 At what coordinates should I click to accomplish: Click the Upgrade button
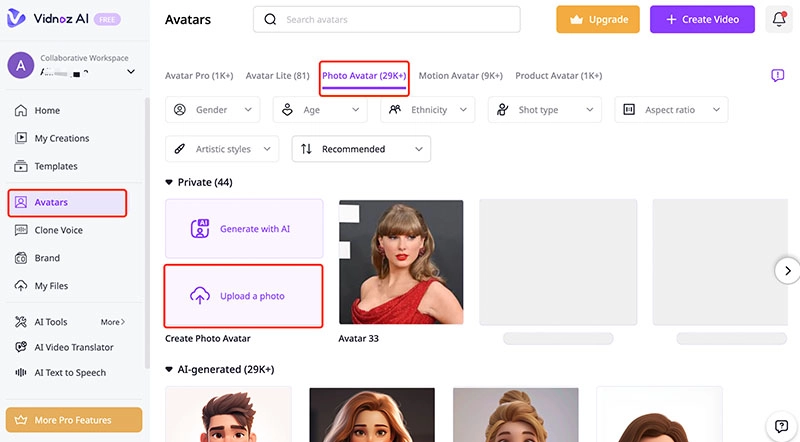[x=598, y=19]
